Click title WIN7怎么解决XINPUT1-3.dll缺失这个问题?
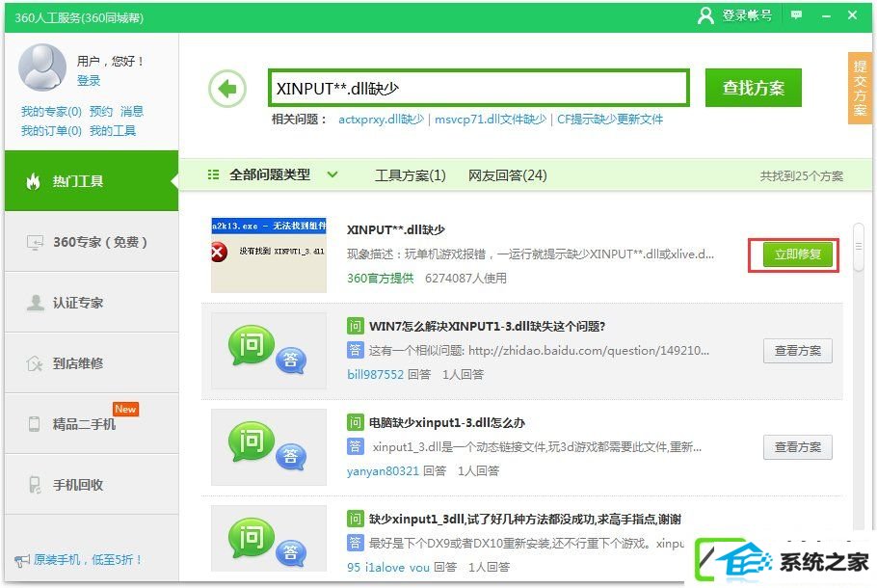 click(487, 326)
